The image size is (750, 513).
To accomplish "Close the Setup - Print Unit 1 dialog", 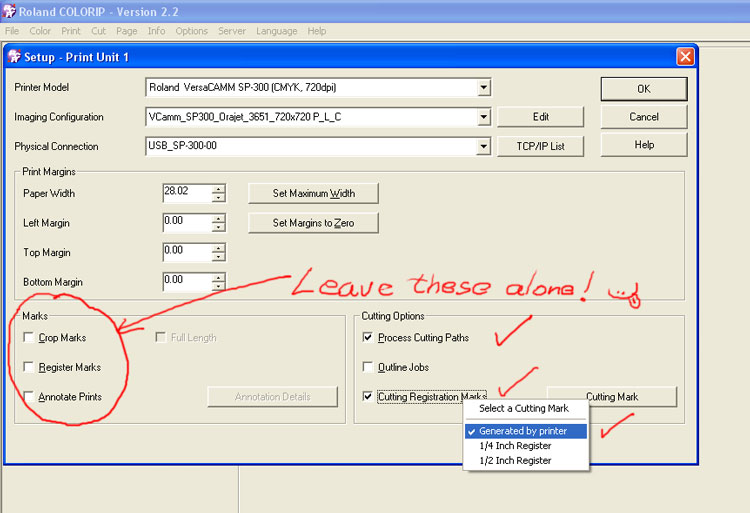I will tap(685, 57).
